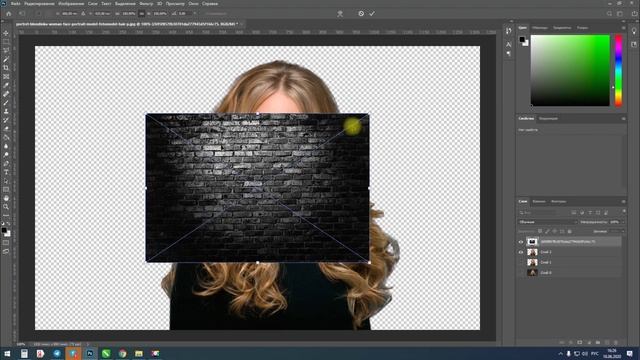Show the hidden Слой 0 layer
Image resolution: width=640 pixels, height=360 pixels.
pyautogui.click(x=521, y=272)
